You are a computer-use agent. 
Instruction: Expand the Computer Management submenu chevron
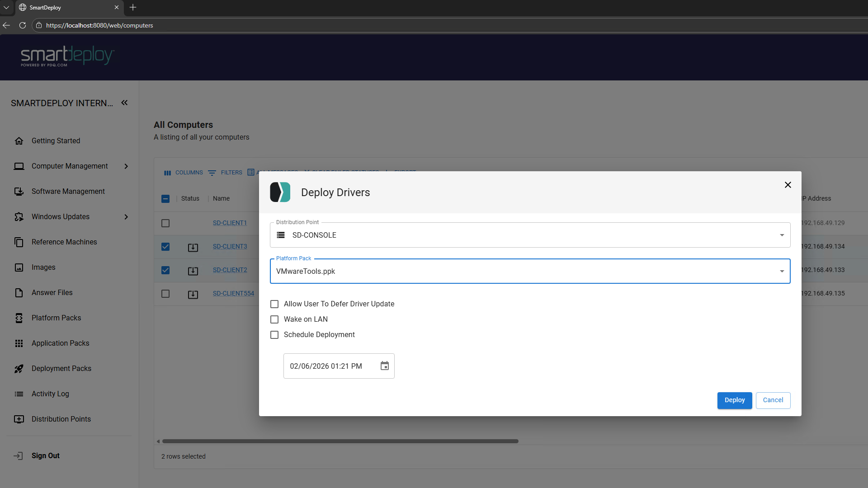(x=126, y=166)
